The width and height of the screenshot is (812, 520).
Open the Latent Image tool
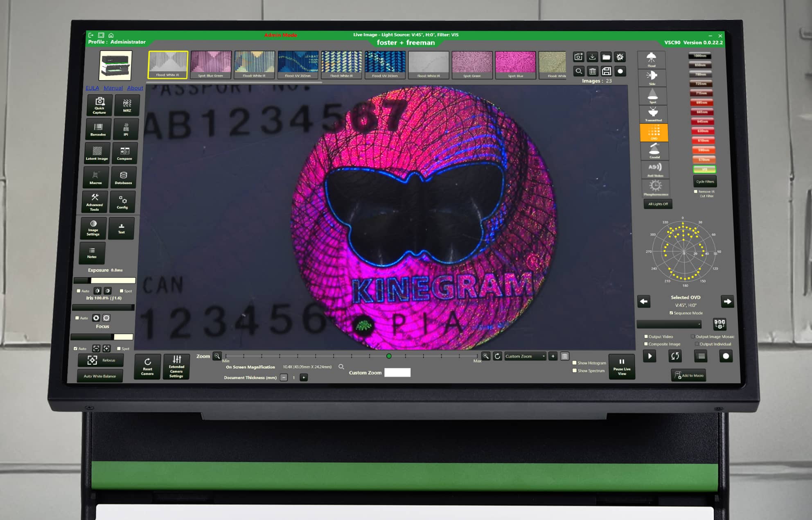(x=97, y=153)
